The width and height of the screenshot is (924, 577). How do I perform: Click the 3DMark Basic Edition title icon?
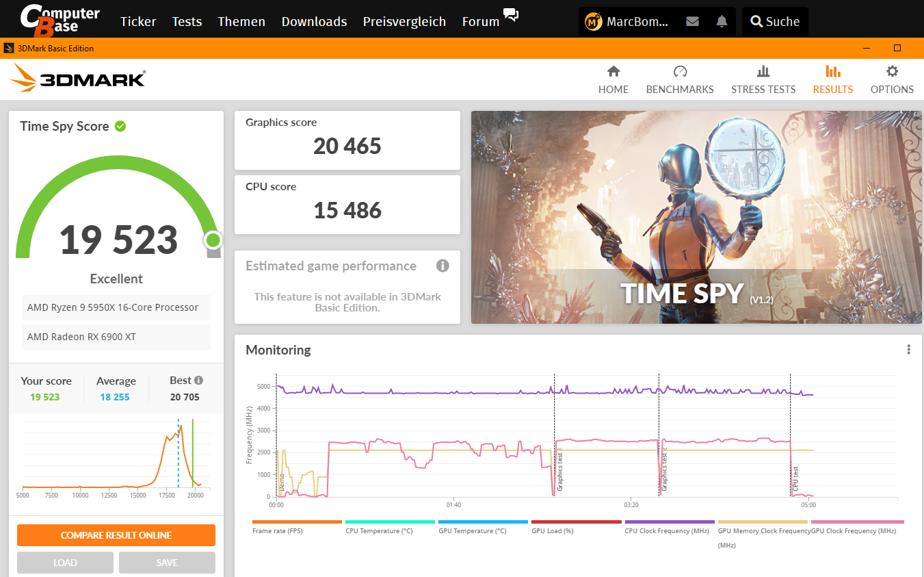(x=9, y=48)
